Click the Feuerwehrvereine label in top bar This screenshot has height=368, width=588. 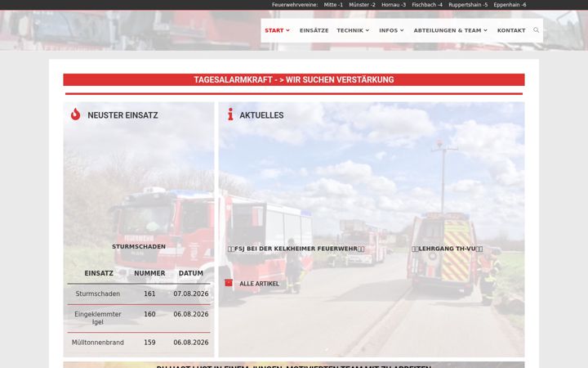coord(295,5)
